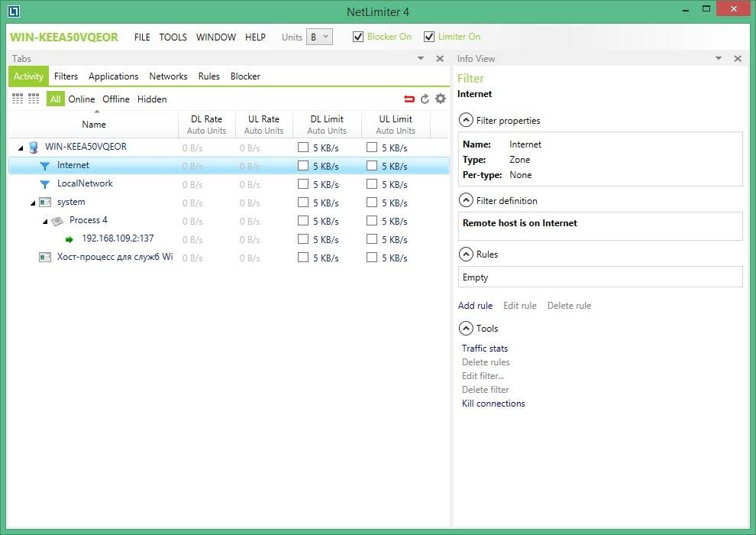Enable DL Limit for LocalNetwork filter
The width and height of the screenshot is (756, 535).
tap(303, 183)
